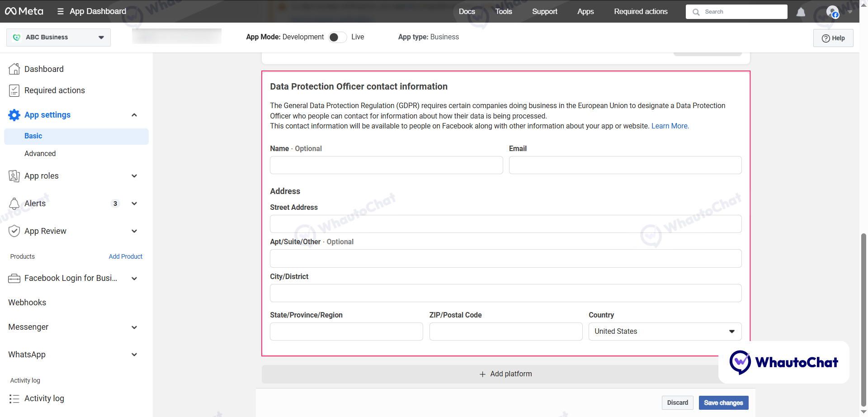Open the hamburger menu beside App Dashboard
The image size is (868, 417).
click(61, 11)
